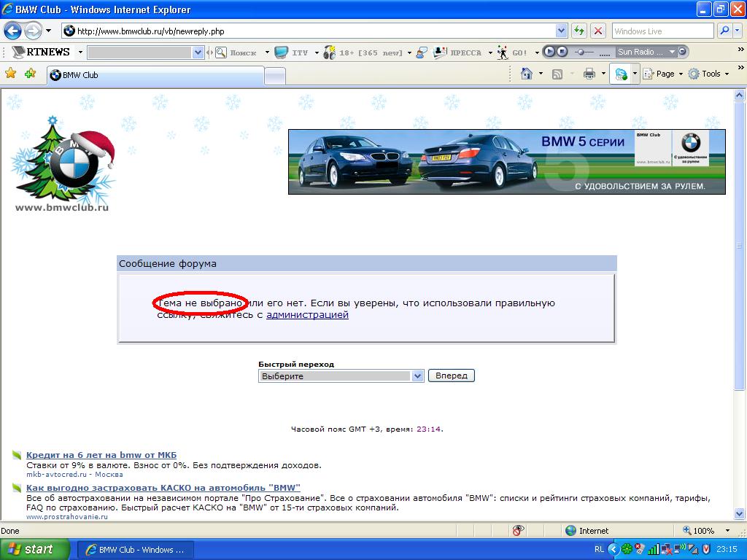Click the Forward navigation arrow

tap(33, 31)
